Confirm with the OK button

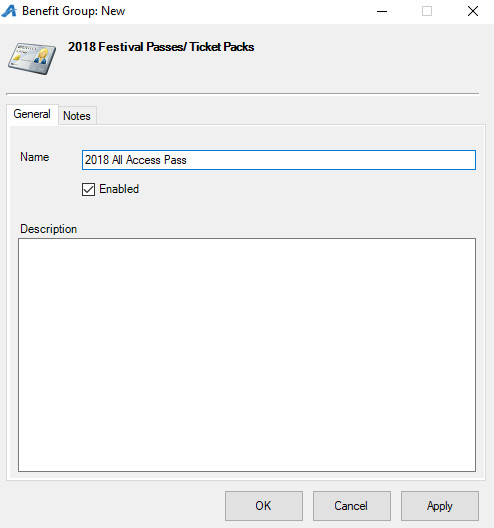(264, 506)
